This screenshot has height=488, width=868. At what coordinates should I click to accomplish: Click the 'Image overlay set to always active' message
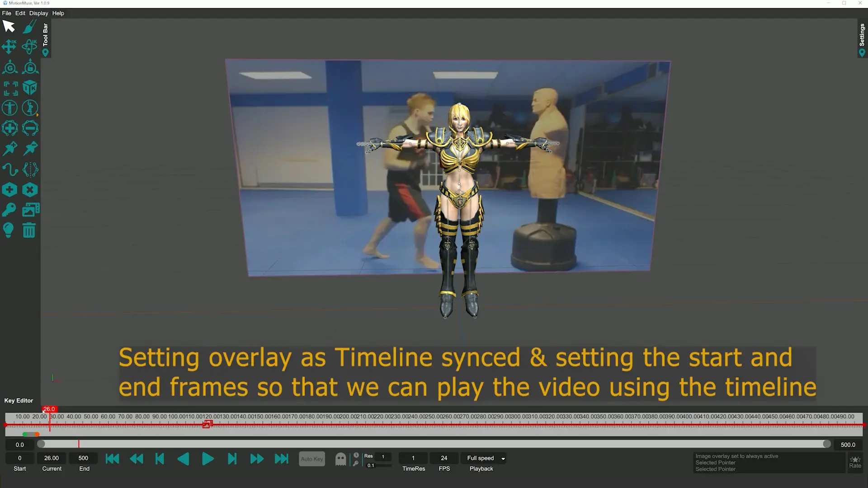click(736, 456)
